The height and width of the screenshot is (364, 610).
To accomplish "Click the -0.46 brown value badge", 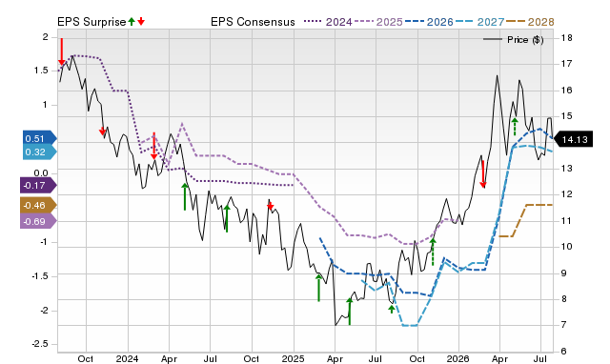I will point(38,205).
